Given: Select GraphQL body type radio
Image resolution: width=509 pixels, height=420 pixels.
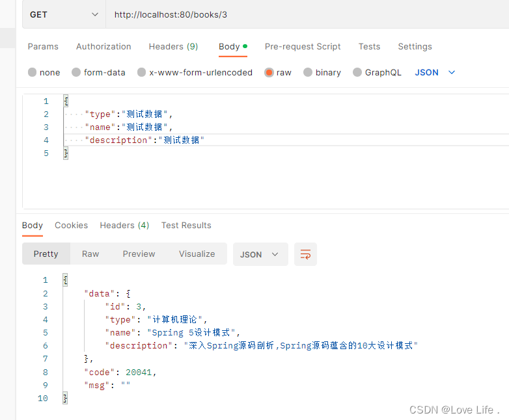Looking at the screenshot, I should (x=357, y=72).
